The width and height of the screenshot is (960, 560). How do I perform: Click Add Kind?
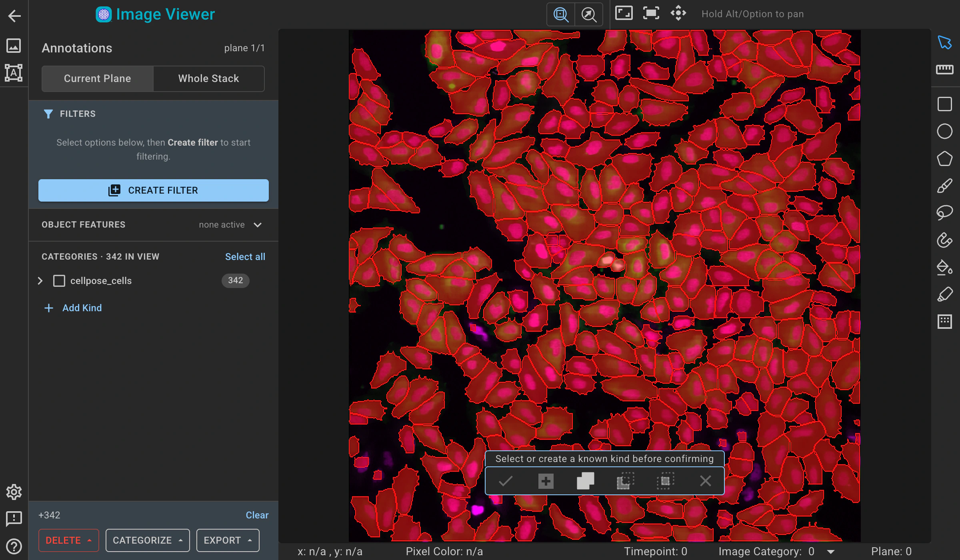pos(73,308)
